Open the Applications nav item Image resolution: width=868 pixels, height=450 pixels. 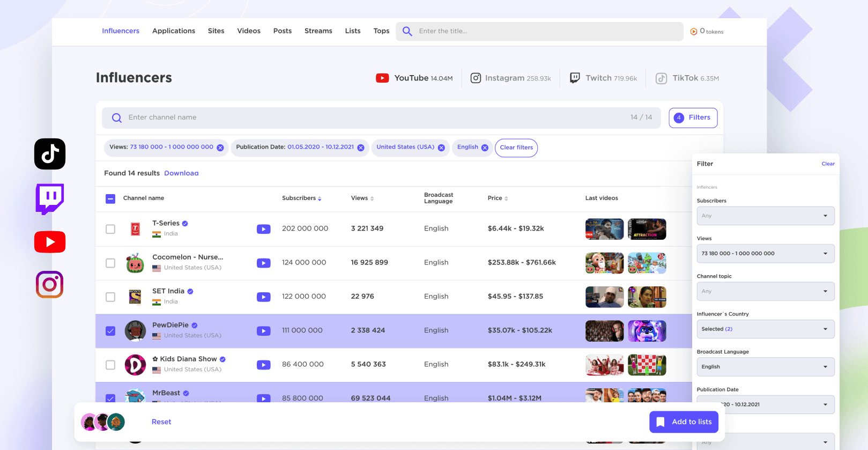174,31
